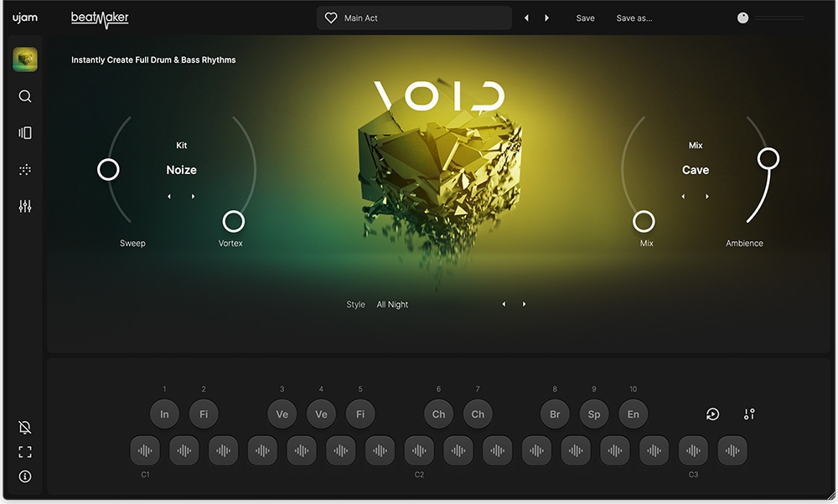Image resolution: width=838 pixels, height=504 pixels.
Task: Click the waveform pad just before C2
Action: 380,450
